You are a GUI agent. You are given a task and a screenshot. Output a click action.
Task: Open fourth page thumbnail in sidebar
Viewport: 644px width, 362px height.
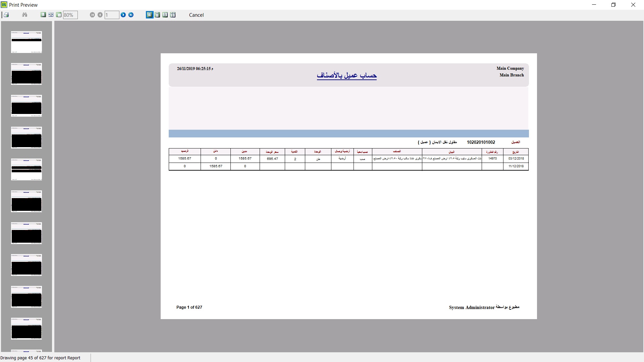tap(26, 138)
